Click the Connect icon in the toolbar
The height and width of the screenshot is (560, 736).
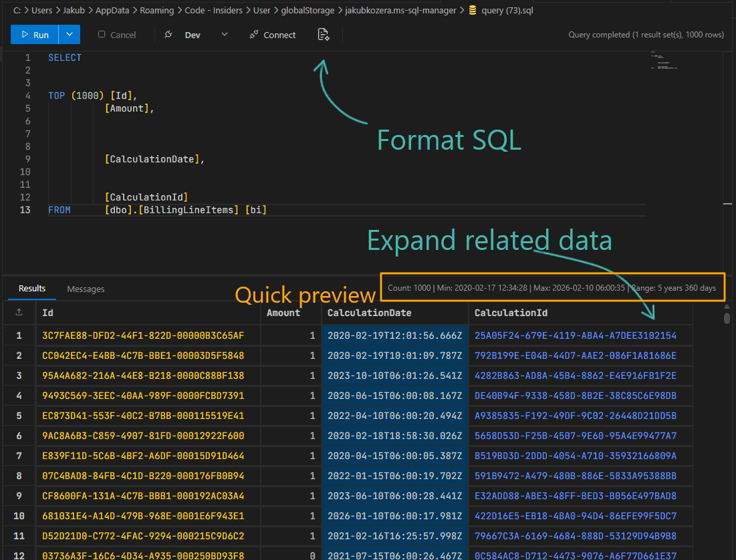pos(253,34)
